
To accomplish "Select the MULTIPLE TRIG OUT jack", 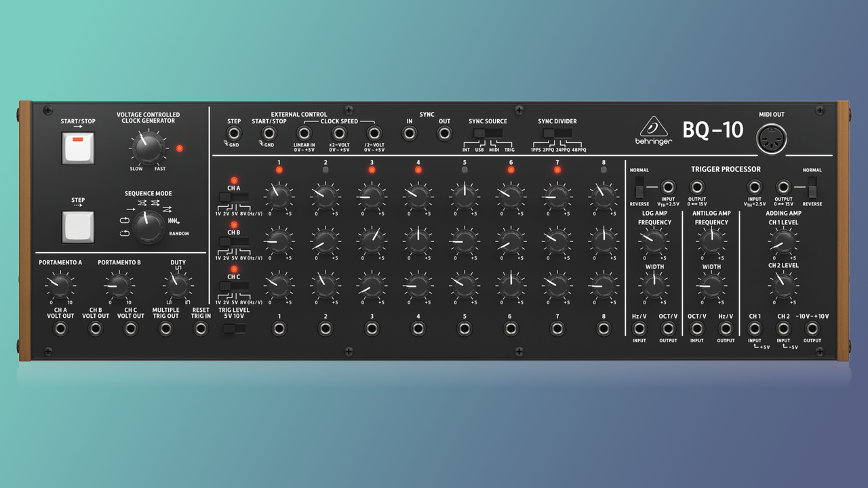I will click(165, 329).
